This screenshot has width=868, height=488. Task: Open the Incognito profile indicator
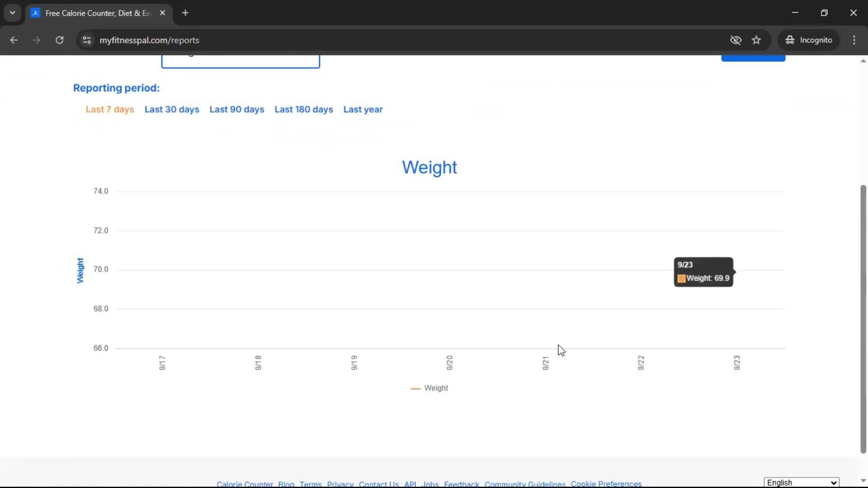click(809, 40)
